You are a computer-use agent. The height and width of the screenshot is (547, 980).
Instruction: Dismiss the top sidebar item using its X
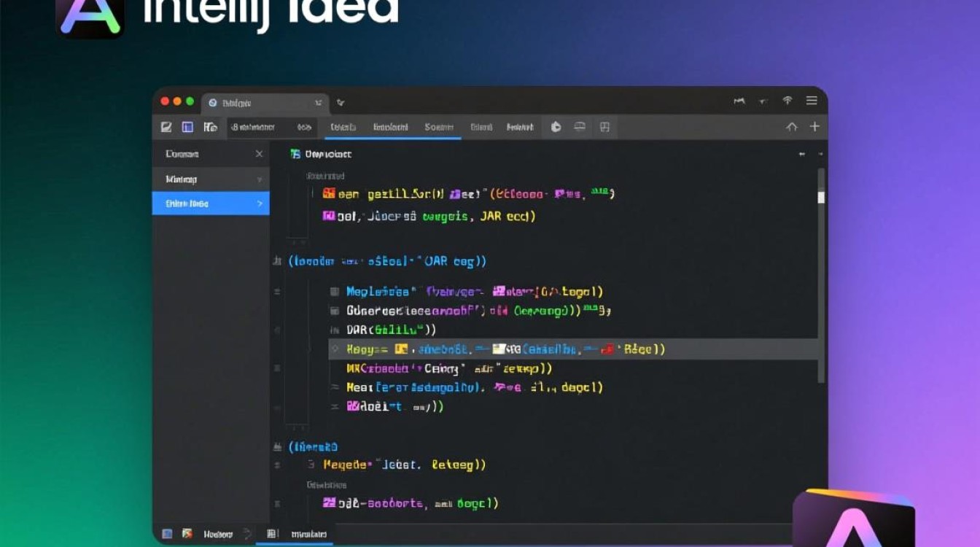click(x=259, y=154)
